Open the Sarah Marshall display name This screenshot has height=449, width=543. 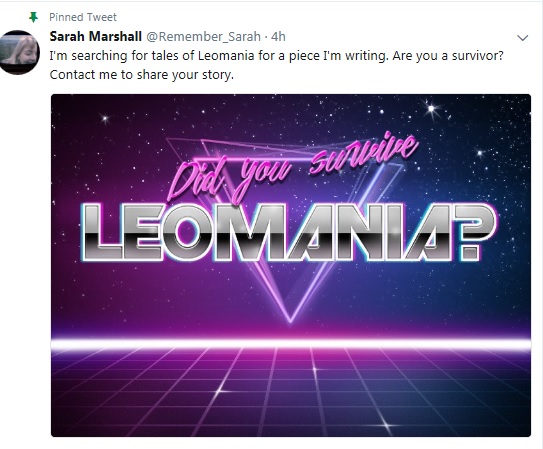click(x=96, y=36)
